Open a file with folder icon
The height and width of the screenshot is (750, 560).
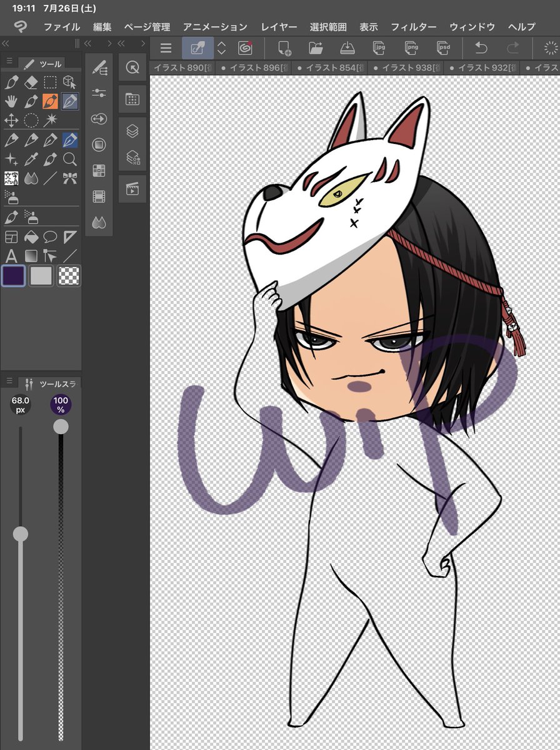tap(316, 48)
